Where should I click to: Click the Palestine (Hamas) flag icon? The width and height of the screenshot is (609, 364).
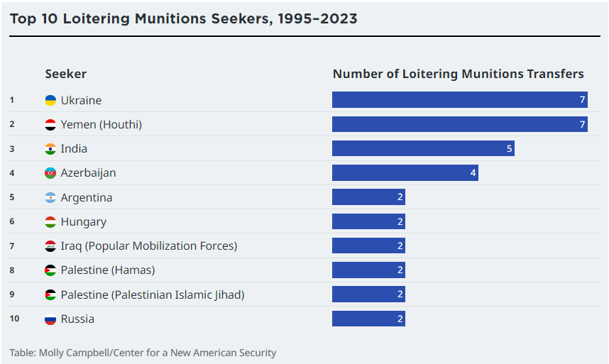(50, 270)
